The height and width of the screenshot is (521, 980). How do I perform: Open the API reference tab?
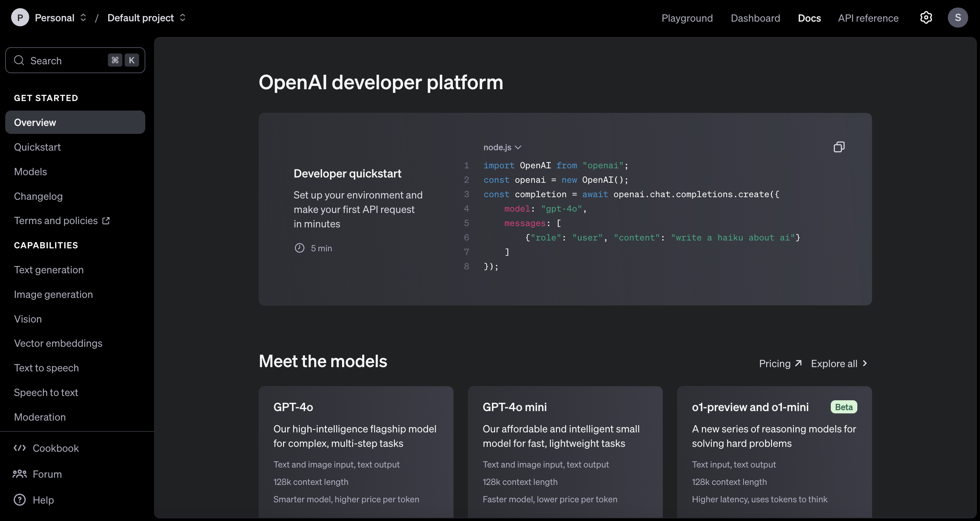tap(868, 18)
